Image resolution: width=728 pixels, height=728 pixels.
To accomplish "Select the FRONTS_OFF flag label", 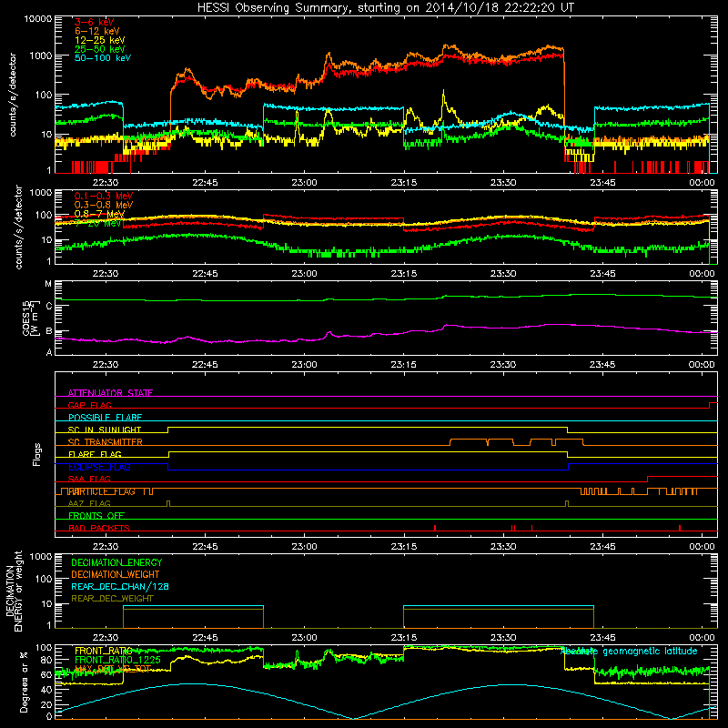I will [96, 516].
